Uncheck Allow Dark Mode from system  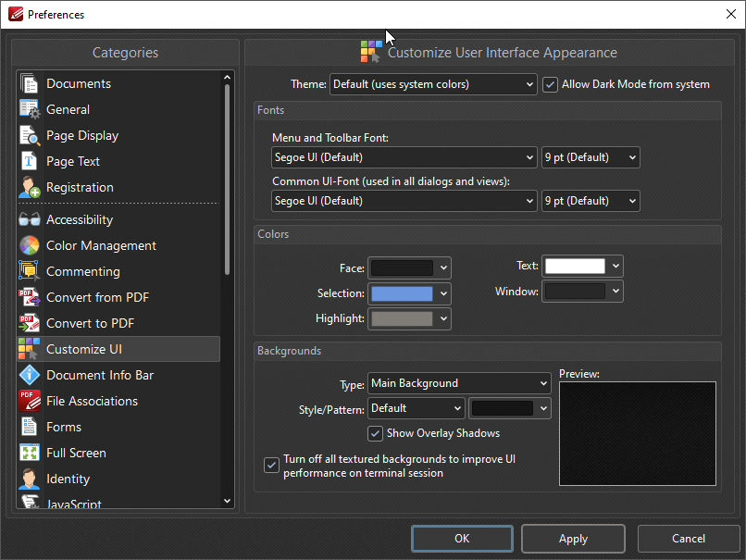point(550,84)
